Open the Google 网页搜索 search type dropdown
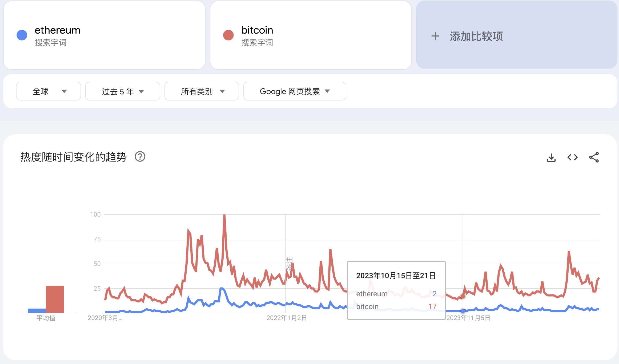 tap(295, 91)
